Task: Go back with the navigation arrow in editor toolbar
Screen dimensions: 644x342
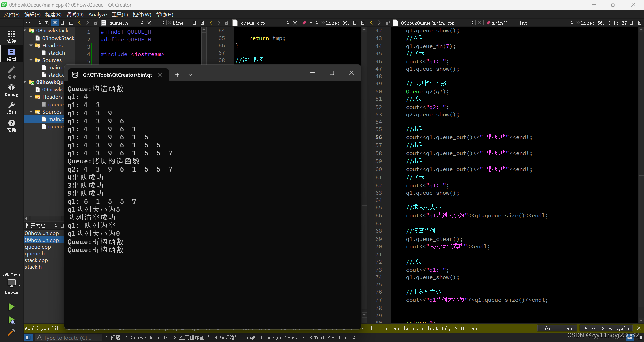Action: point(79,23)
